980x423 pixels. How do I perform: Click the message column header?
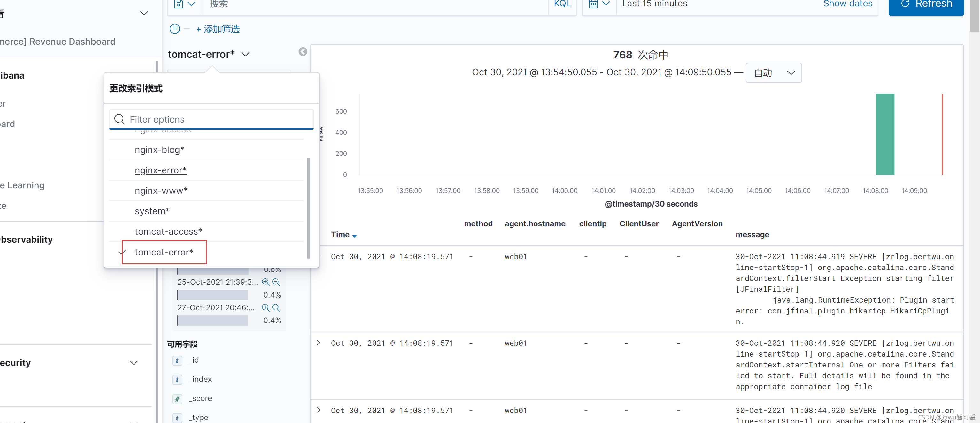(x=752, y=235)
